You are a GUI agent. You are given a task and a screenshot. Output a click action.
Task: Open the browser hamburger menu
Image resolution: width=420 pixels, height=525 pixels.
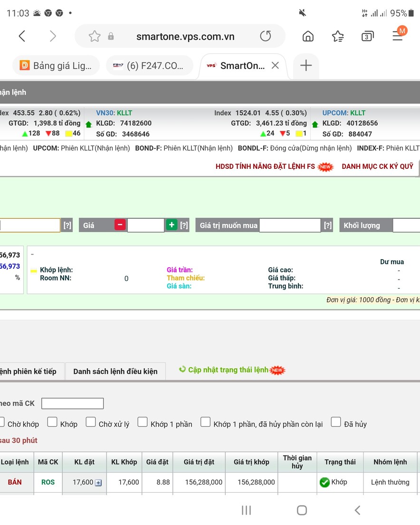[x=398, y=36]
